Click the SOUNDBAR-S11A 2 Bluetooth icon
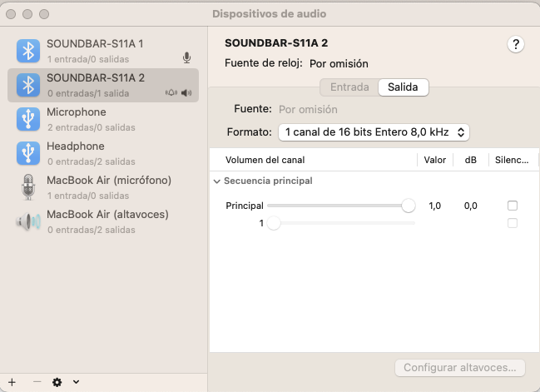This screenshot has width=540, height=392. pos(28,85)
